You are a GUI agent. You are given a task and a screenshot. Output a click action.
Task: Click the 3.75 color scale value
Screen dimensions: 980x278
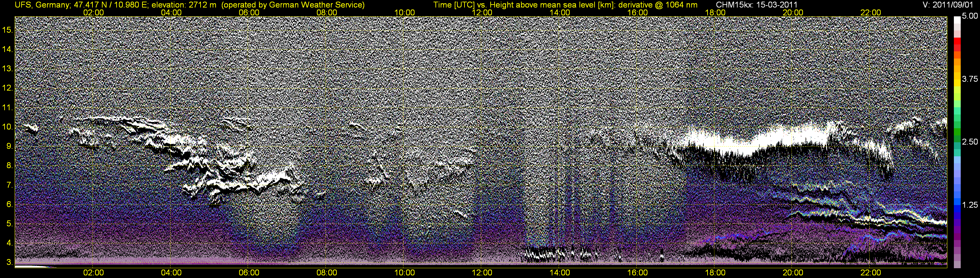point(970,79)
